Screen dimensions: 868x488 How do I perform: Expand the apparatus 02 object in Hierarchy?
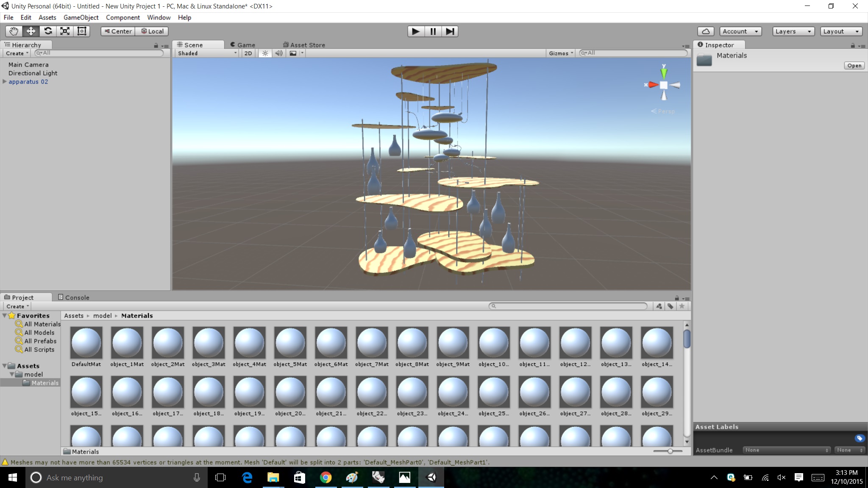coord(4,81)
